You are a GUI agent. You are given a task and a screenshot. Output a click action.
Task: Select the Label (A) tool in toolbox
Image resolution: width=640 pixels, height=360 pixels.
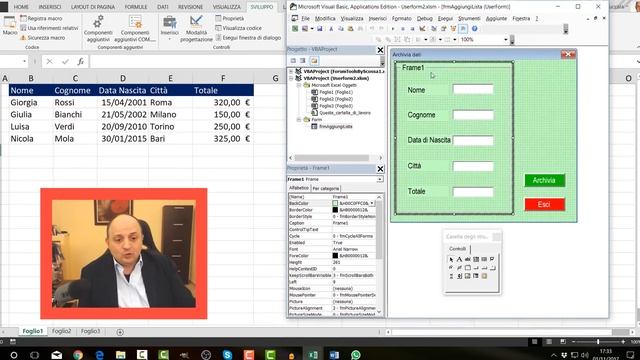(459, 259)
